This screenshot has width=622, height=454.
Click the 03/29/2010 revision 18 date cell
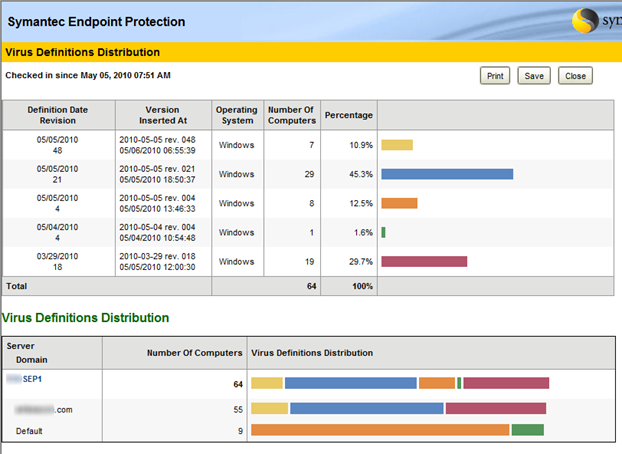point(58,262)
